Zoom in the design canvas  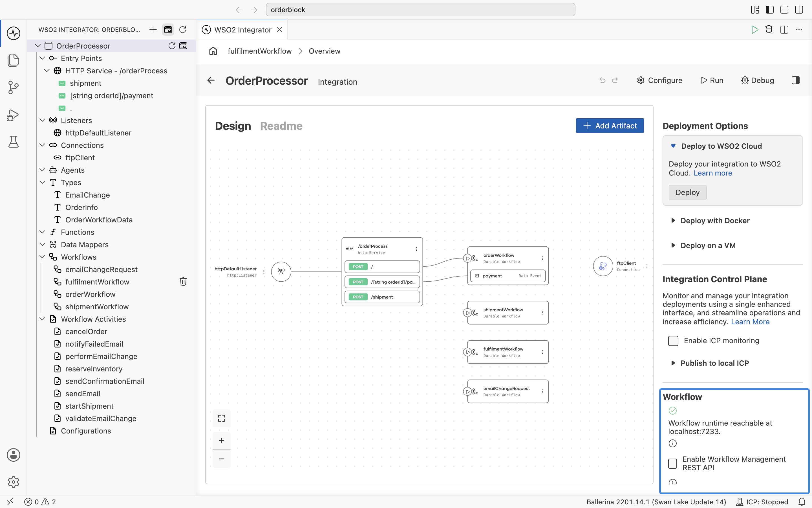tap(221, 441)
